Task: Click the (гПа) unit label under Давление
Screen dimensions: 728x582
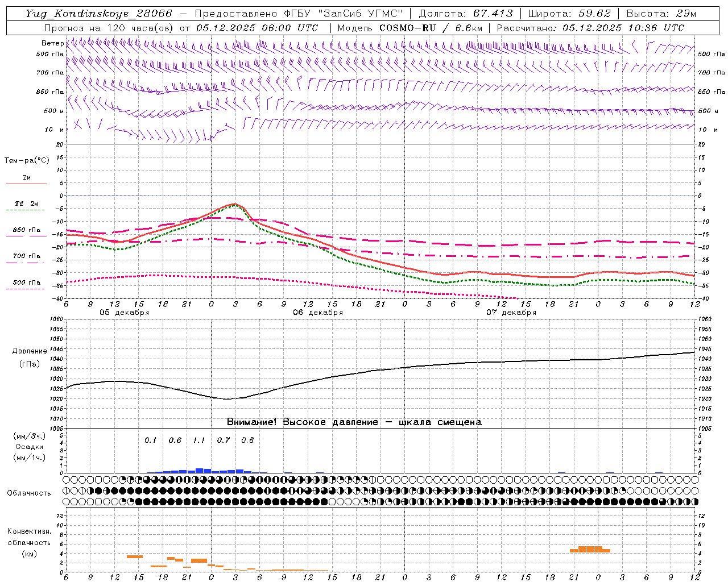Action: click(x=29, y=364)
